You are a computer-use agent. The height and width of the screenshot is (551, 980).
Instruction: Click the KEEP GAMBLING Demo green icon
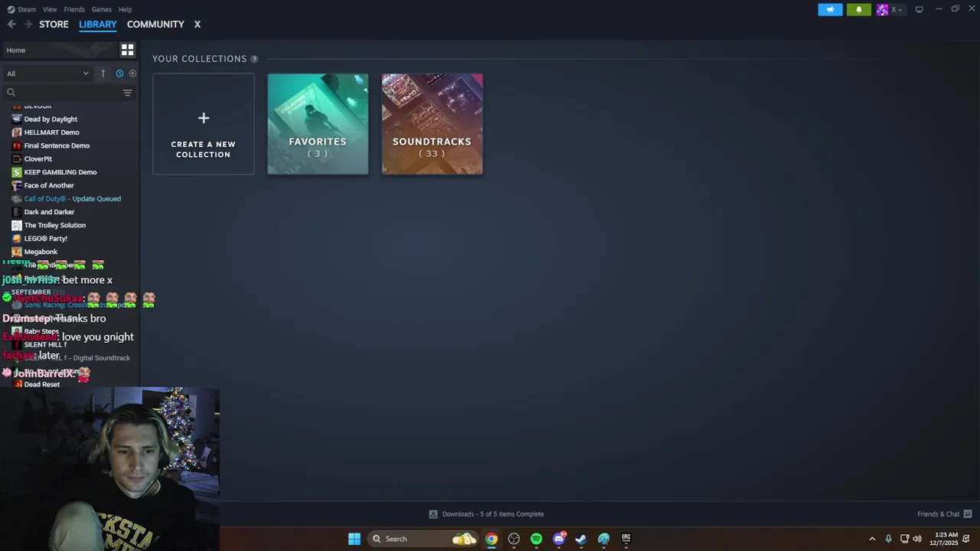point(17,172)
